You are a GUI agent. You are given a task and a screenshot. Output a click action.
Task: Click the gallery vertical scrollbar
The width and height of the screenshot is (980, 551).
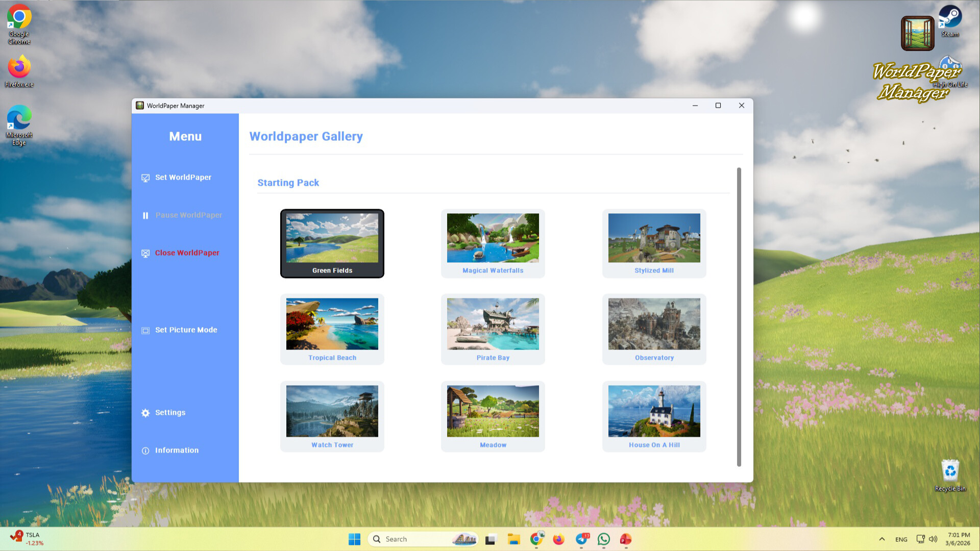click(x=739, y=316)
